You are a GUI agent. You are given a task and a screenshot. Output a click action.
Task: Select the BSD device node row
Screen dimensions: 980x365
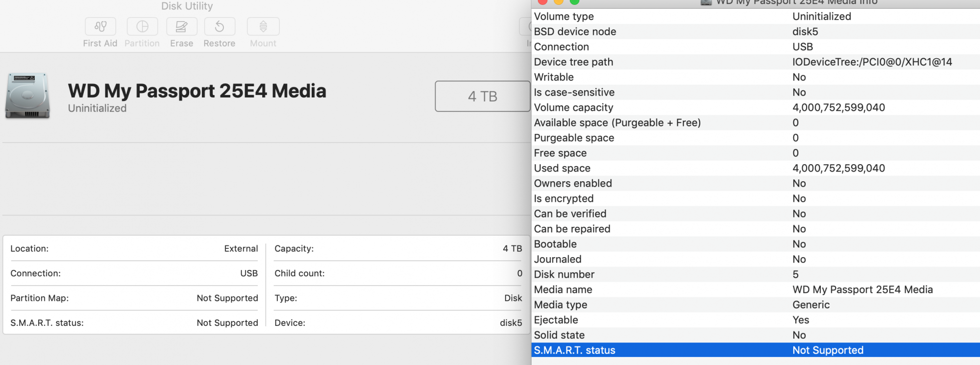(755, 32)
